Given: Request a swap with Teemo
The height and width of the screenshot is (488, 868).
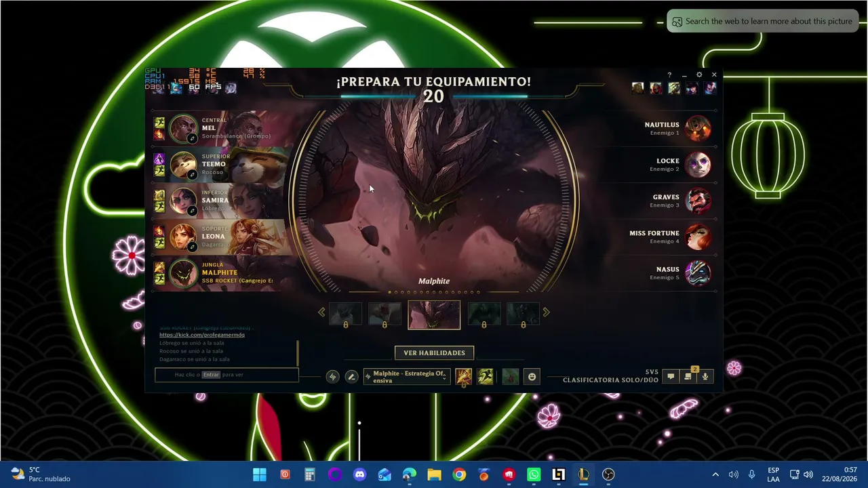Looking at the screenshot, I should [192, 174].
